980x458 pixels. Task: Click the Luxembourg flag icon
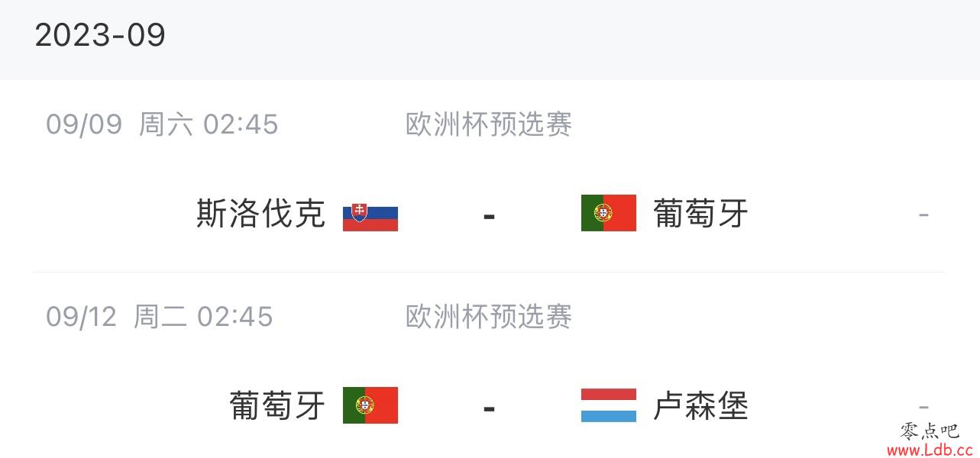(609, 405)
